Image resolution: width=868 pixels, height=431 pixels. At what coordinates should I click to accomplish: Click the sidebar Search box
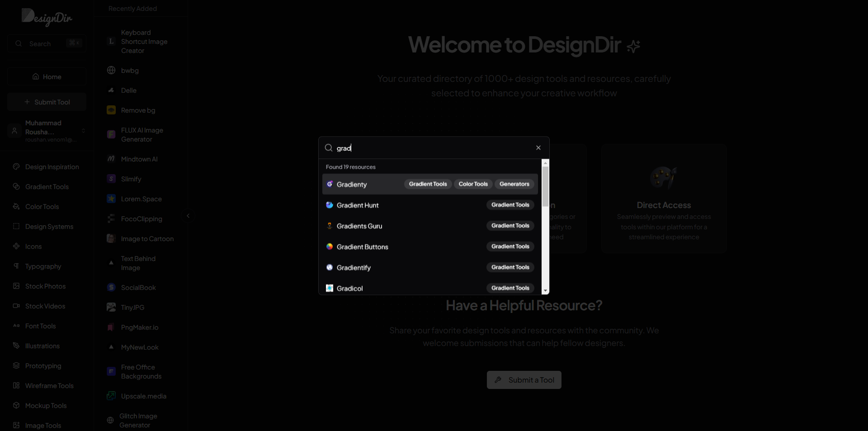click(47, 43)
